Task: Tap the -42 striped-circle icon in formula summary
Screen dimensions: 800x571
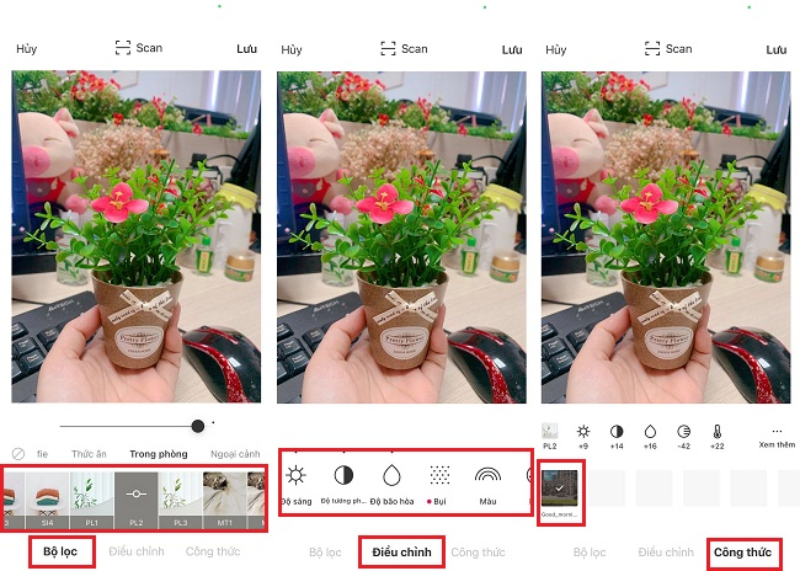Action: click(684, 432)
